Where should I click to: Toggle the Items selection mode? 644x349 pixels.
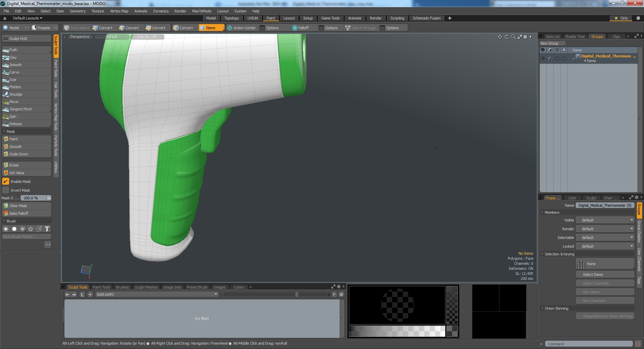click(211, 28)
